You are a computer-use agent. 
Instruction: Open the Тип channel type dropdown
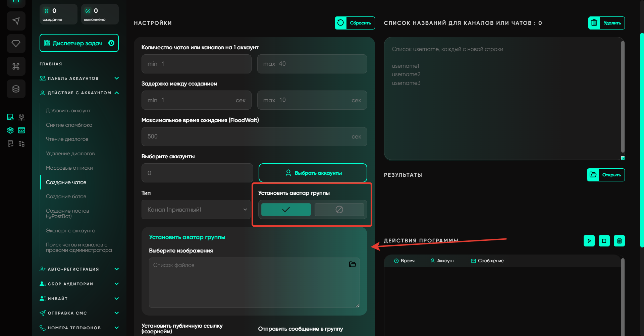tap(196, 210)
